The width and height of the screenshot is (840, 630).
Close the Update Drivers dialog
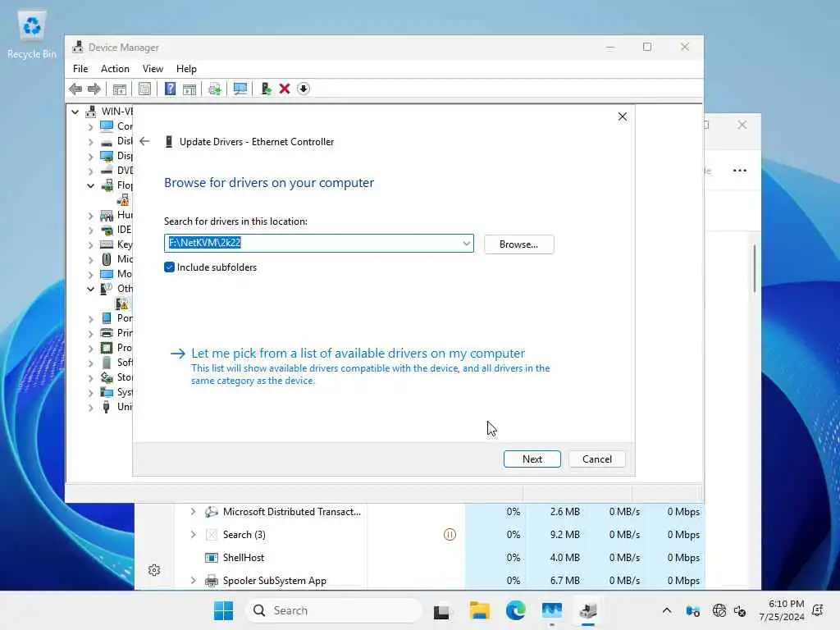click(622, 116)
